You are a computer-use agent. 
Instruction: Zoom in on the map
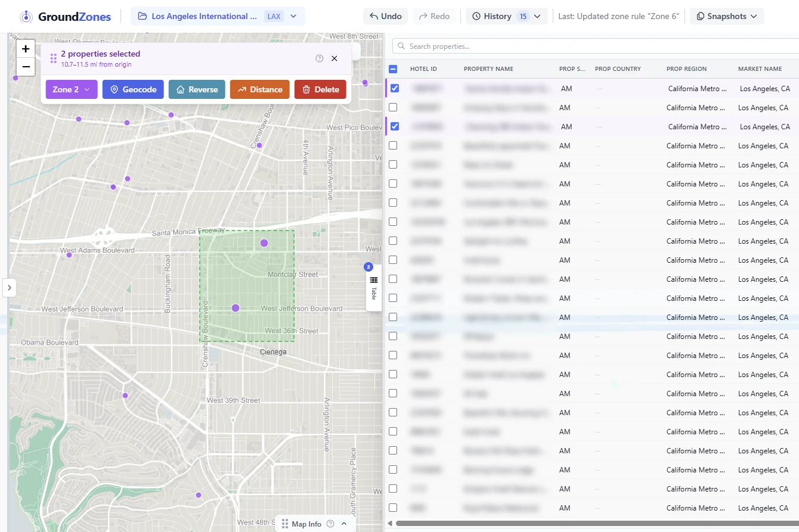(x=26, y=49)
